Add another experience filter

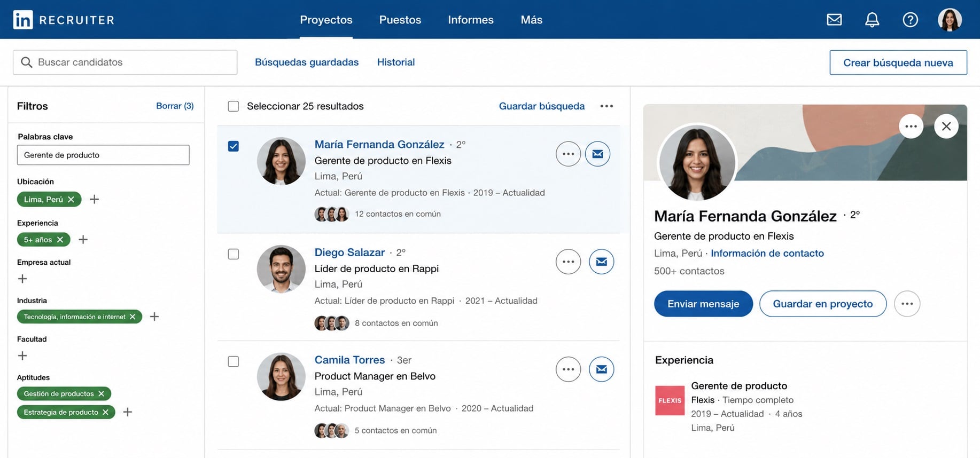coord(83,240)
